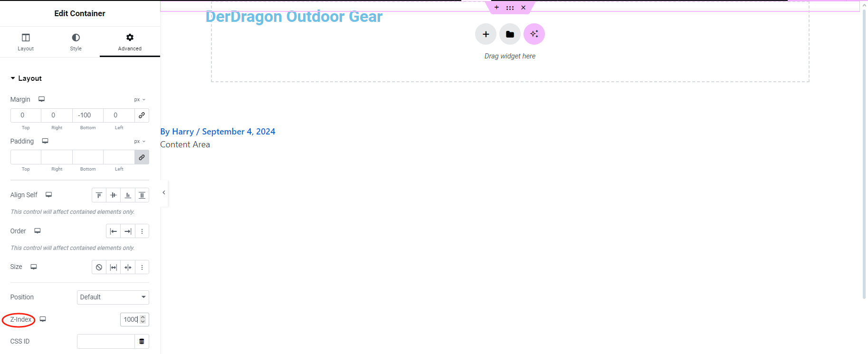Add container from the pink handle
Image resolution: width=868 pixels, height=354 pixels.
tap(496, 8)
